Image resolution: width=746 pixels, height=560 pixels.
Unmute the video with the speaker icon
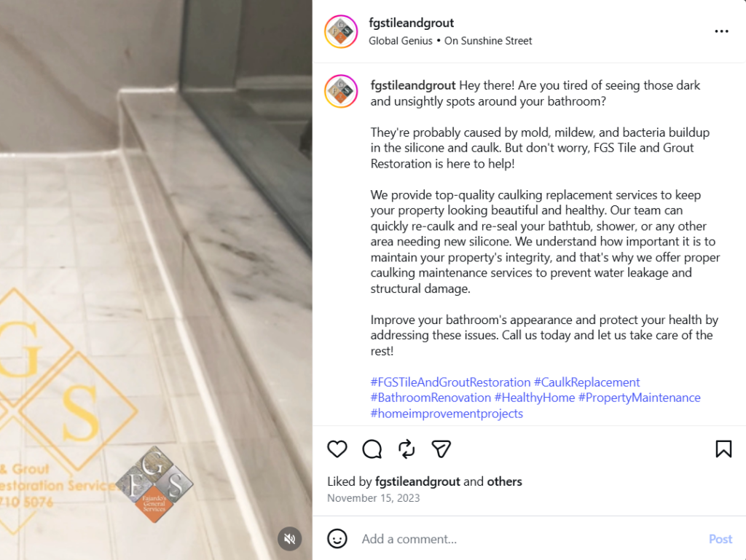[290, 539]
